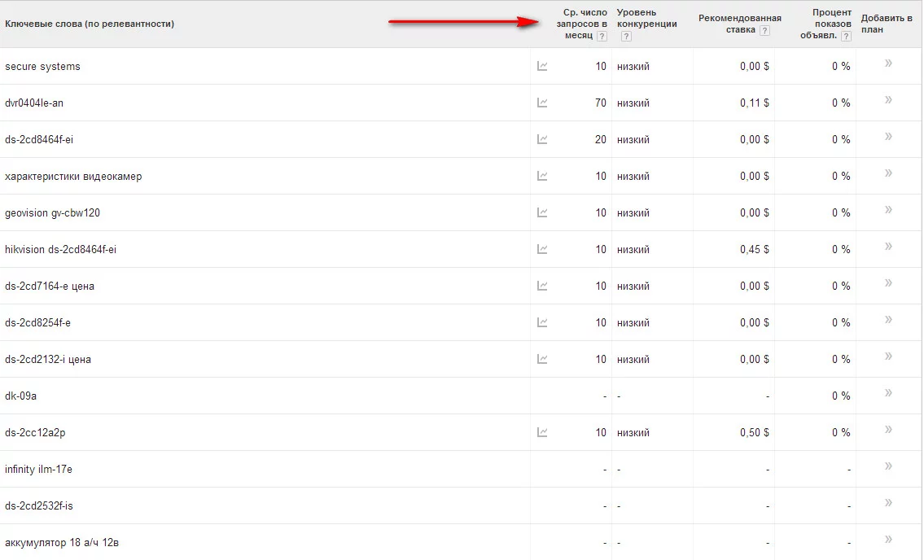Add ds-2cd8254f-e to plan
The height and width of the screenshot is (560, 924).
click(x=888, y=320)
